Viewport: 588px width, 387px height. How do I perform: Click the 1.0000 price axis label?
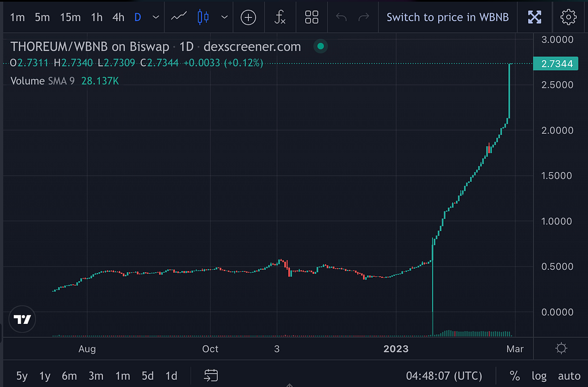pos(557,221)
